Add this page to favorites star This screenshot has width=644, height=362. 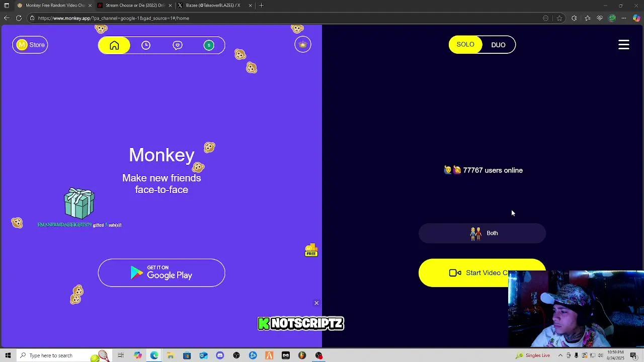pos(559,18)
